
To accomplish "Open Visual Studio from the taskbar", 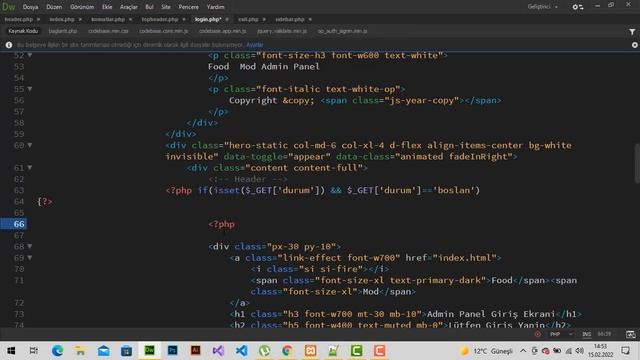I will click(x=218, y=351).
